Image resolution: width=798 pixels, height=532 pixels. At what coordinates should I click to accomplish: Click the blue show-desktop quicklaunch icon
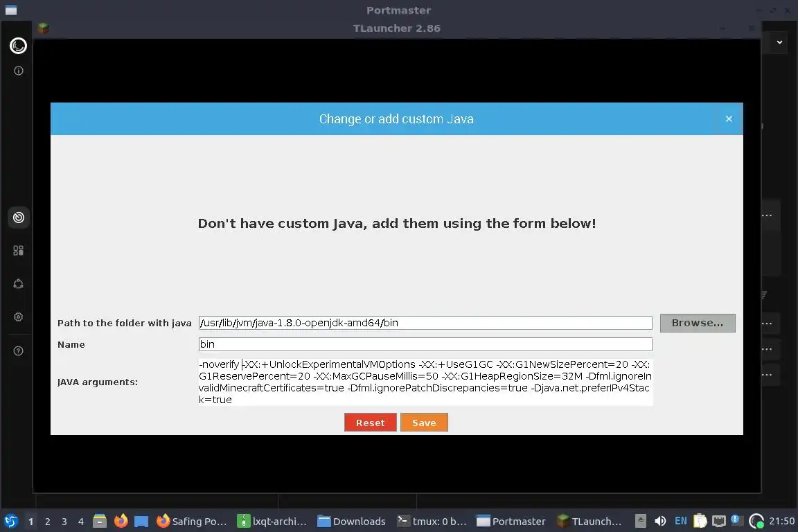click(141, 522)
